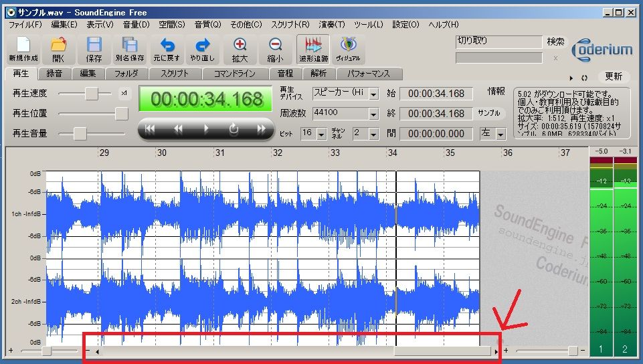Open the その他(C) menu

pos(246,25)
